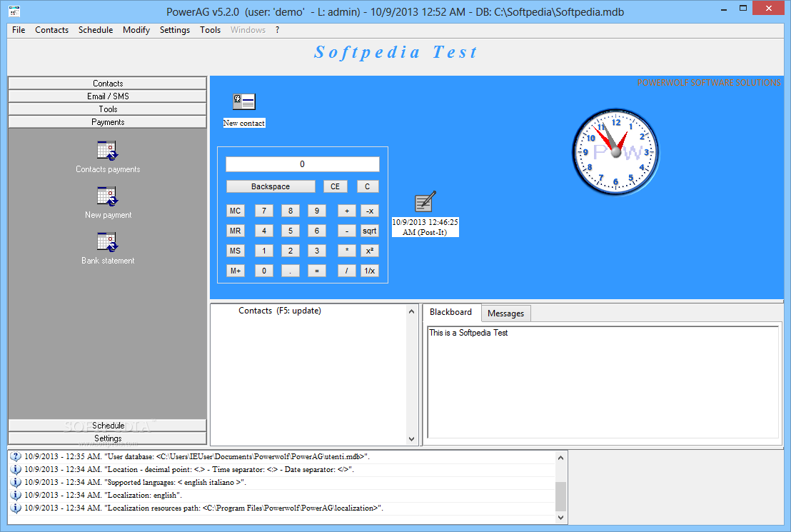The height and width of the screenshot is (532, 791).
Task: Click the info icon of Supported languages entry
Action: [x=16, y=483]
